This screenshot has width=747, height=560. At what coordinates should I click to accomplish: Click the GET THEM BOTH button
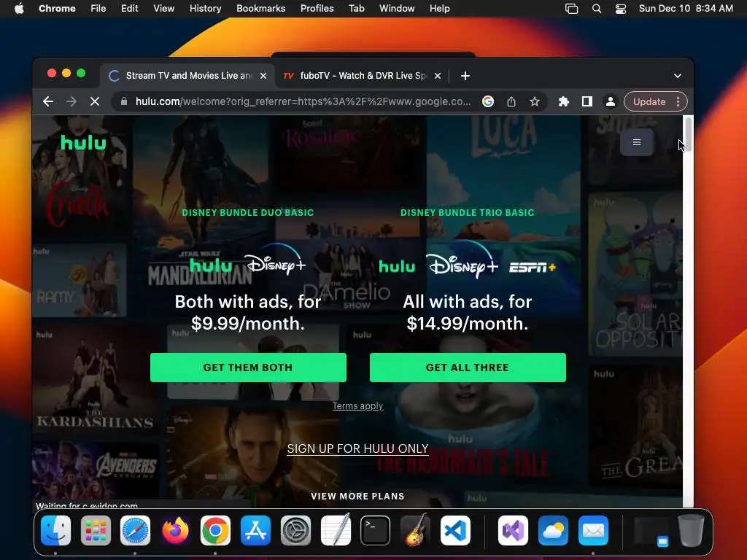coord(248,367)
